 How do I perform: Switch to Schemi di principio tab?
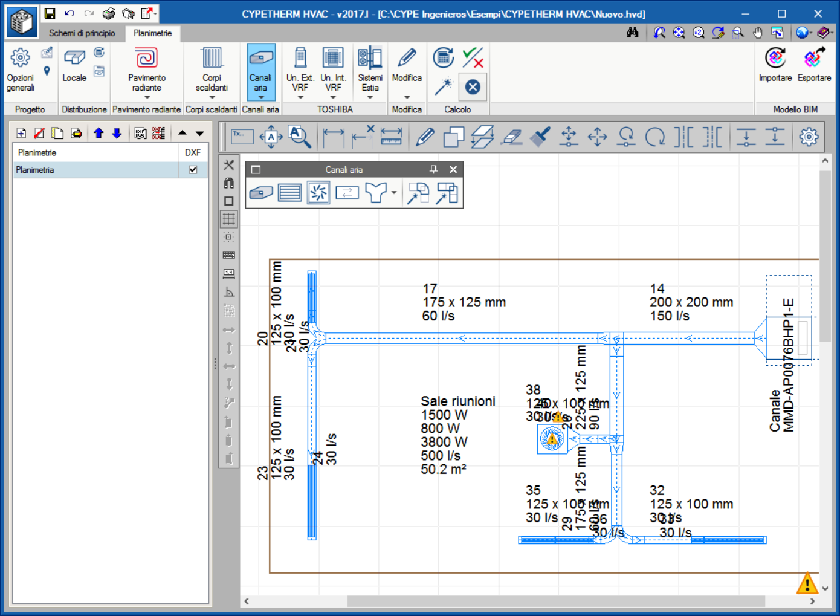pos(82,33)
